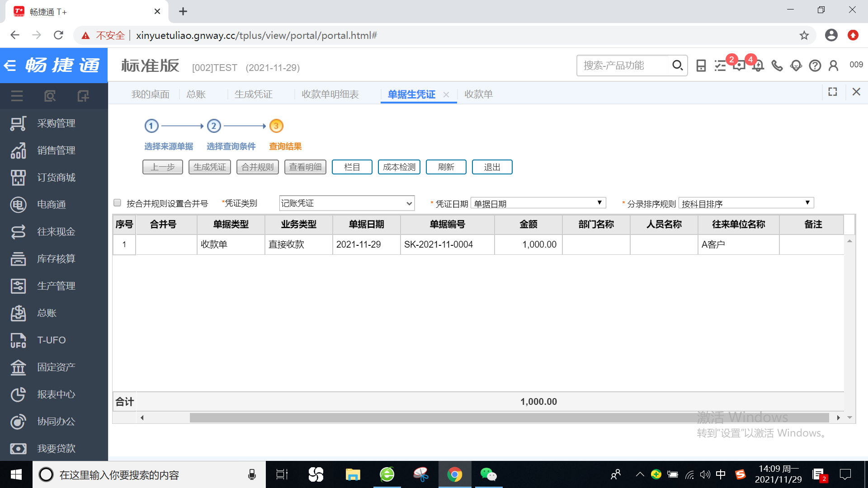
Task: Open Windows Start menu
Action: (16, 474)
